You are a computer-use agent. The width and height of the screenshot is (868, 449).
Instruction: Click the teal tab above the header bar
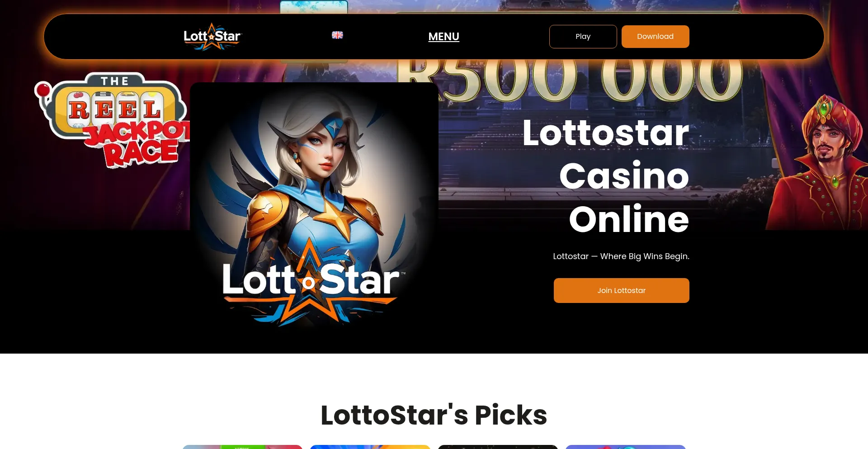coord(314,7)
